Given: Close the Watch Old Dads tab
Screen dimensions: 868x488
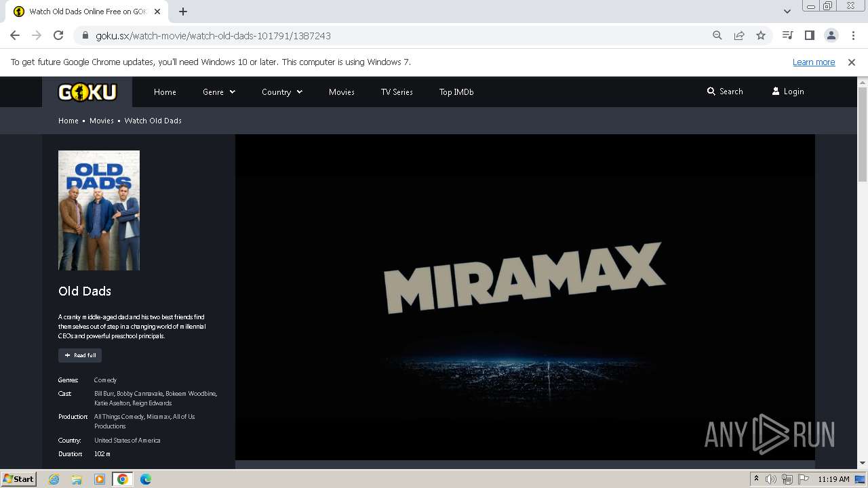Looking at the screenshot, I should (x=157, y=12).
